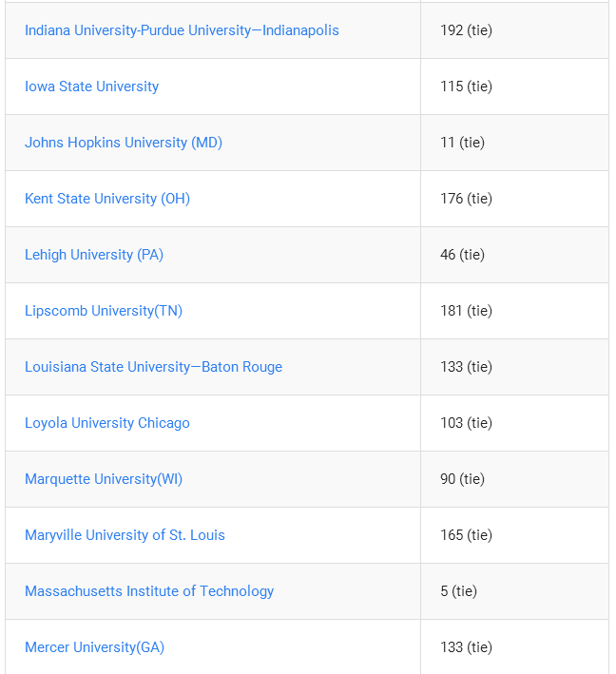Image resolution: width=616 pixels, height=674 pixels.
Task: Go to Loyola University Chicago page
Action: point(107,423)
